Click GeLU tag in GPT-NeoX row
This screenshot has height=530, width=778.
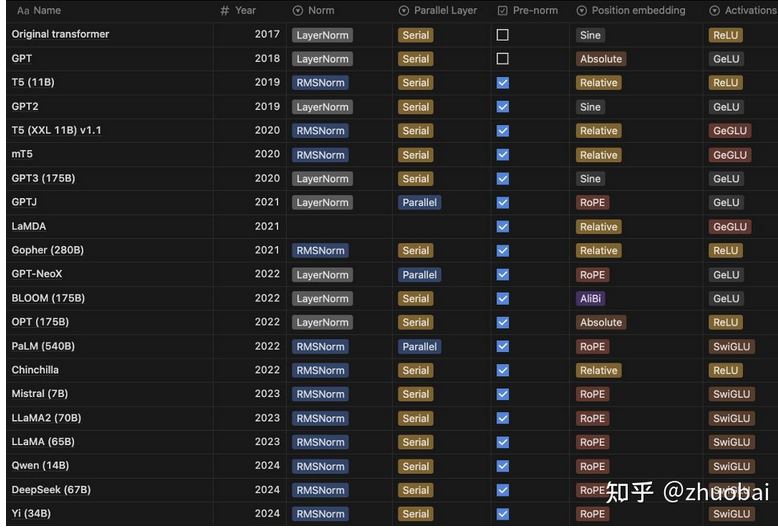click(x=726, y=274)
